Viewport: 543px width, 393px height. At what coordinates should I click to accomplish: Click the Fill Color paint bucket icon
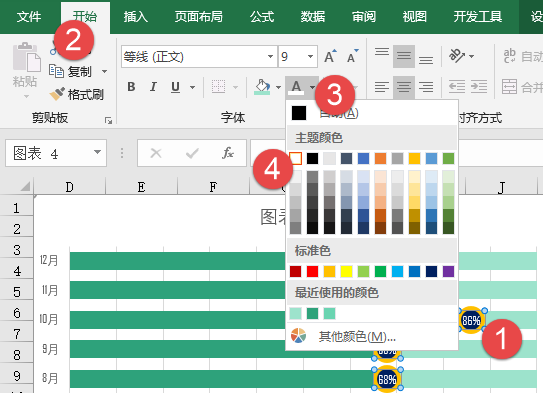(262, 87)
